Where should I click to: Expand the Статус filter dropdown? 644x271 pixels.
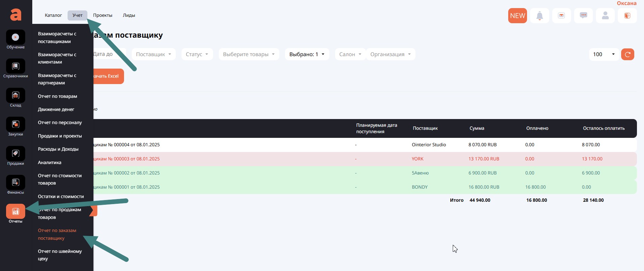(197, 54)
